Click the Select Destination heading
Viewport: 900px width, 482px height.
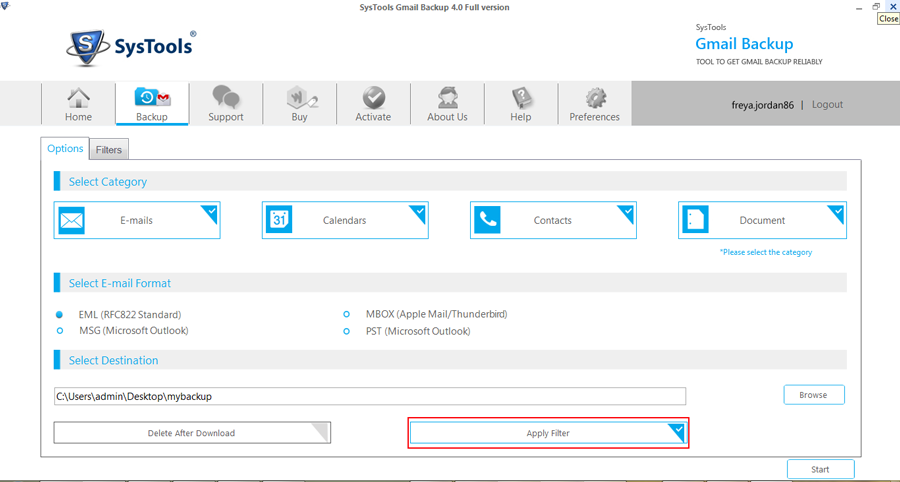point(114,360)
